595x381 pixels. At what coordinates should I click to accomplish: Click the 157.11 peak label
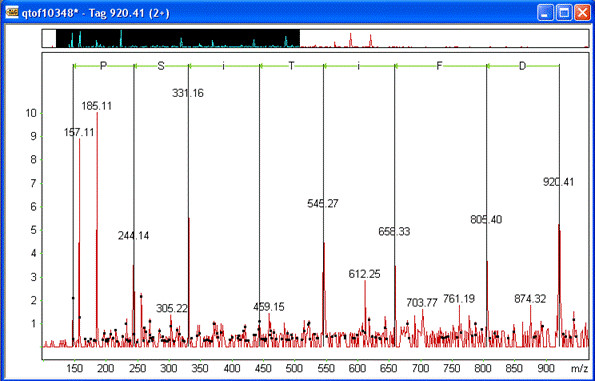(x=79, y=132)
